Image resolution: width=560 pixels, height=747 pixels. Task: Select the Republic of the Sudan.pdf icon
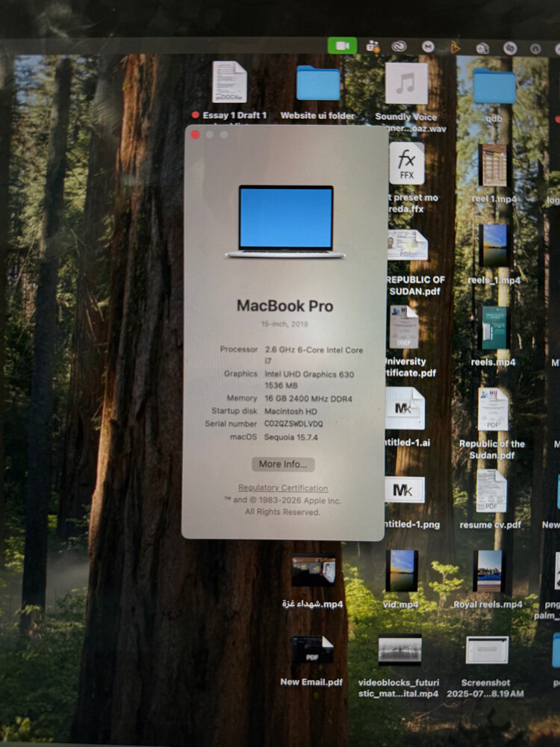pos(493,409)
